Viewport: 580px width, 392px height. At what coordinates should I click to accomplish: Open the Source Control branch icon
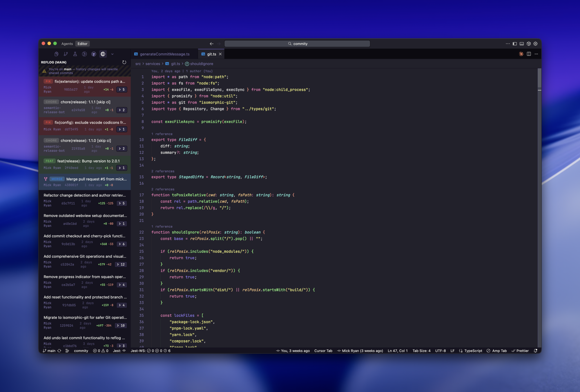coord(66,54)
